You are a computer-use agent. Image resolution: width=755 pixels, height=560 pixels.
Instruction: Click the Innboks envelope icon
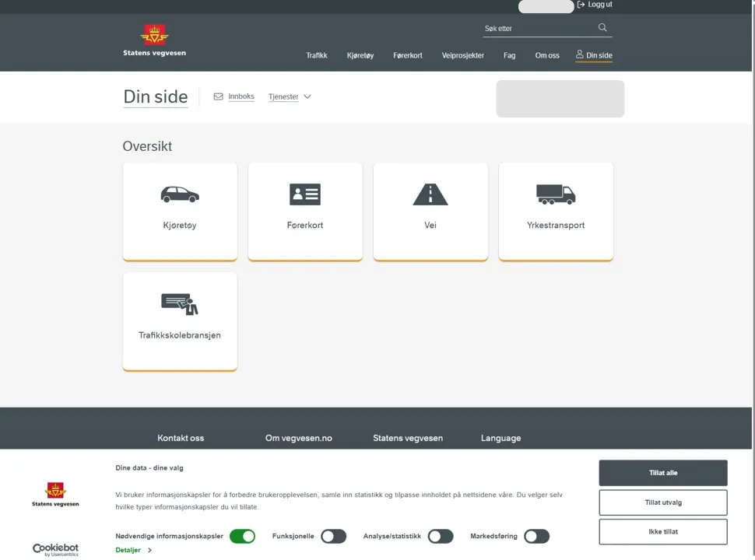(x=219, y=97)
